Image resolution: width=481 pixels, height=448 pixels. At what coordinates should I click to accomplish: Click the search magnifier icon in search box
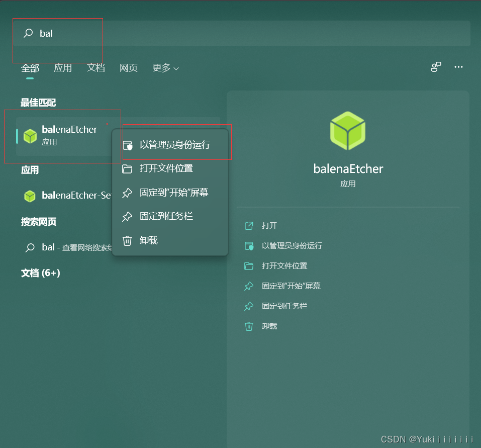pos(28,33)
